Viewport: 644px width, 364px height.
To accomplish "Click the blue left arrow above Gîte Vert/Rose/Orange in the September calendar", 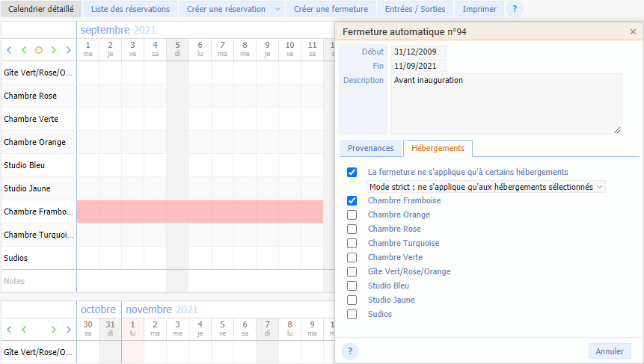I will pyautogui.click(x=9, y=50).
